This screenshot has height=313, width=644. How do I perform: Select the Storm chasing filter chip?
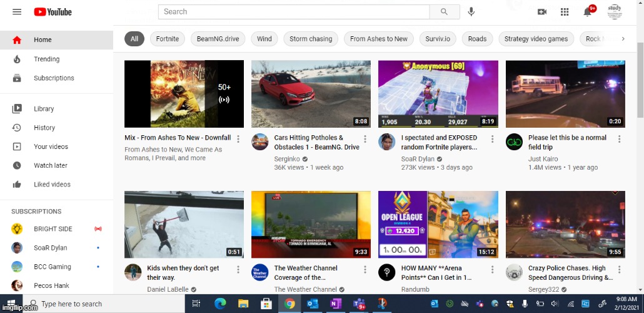pos(311,39)
